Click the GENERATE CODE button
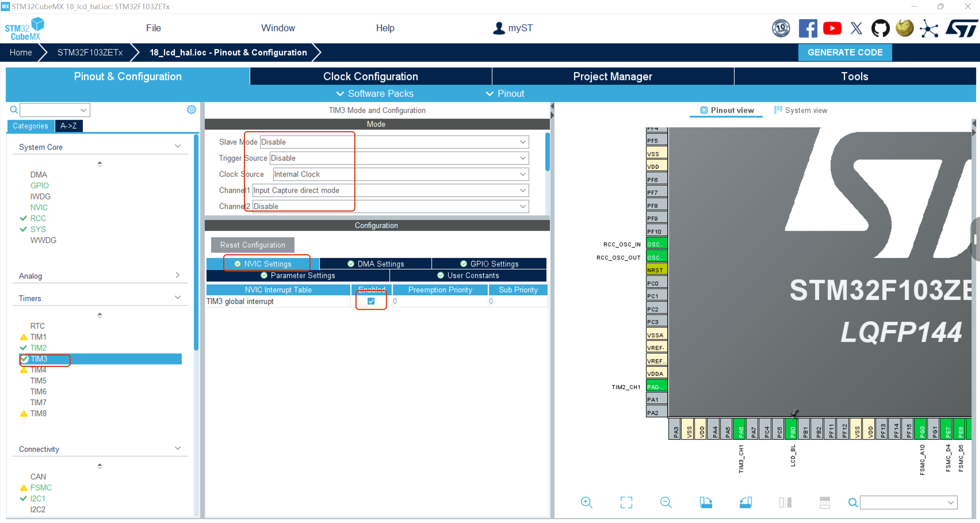Viewport: 980px width, 523px height. point(845,53)
